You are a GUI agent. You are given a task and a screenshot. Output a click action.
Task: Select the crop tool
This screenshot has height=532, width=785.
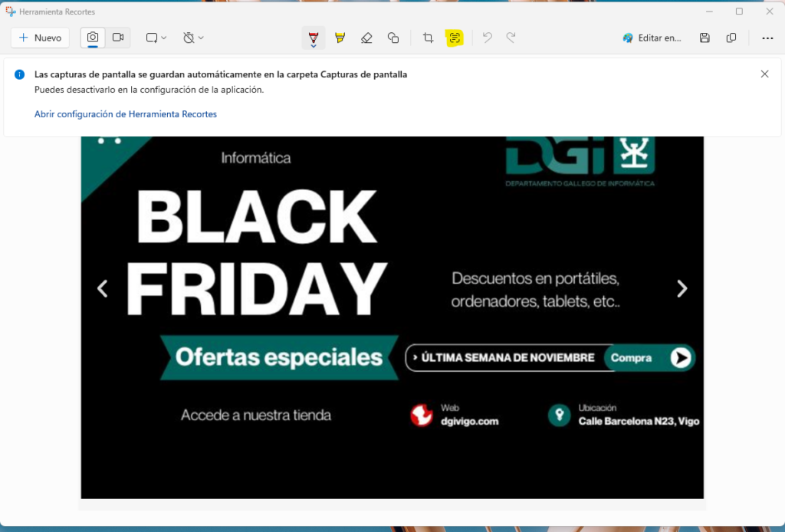[x=428, y=37]
